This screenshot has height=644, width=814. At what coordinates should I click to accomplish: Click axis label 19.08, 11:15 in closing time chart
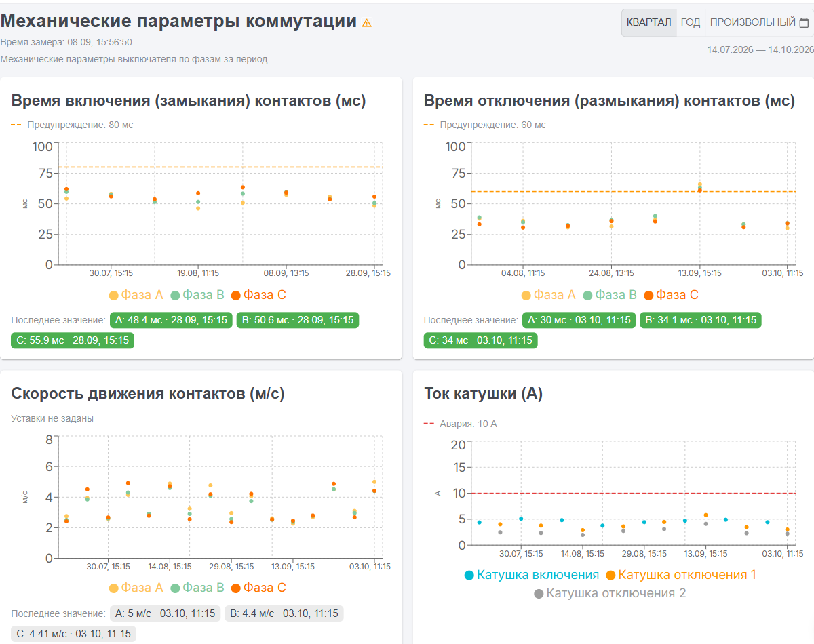point(198,273)
